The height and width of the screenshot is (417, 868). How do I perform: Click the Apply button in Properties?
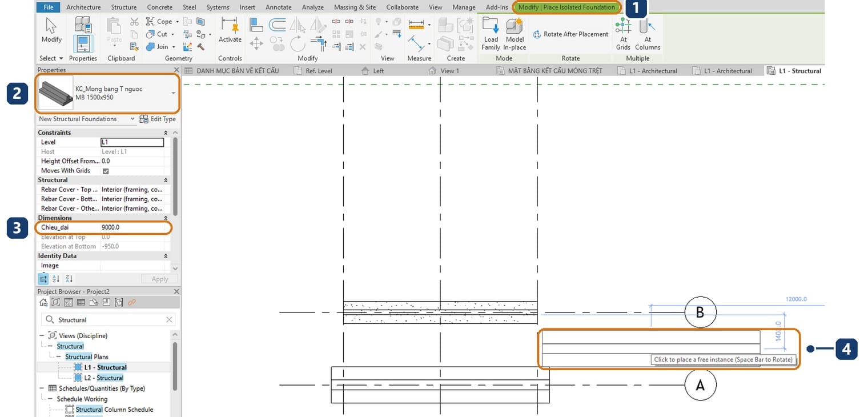pos(160,279)
